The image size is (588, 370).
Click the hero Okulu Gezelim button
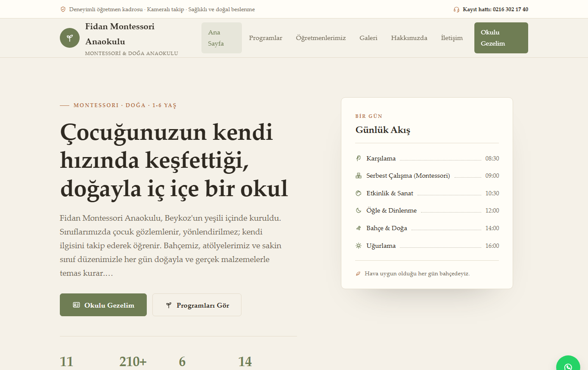[103, 305]
